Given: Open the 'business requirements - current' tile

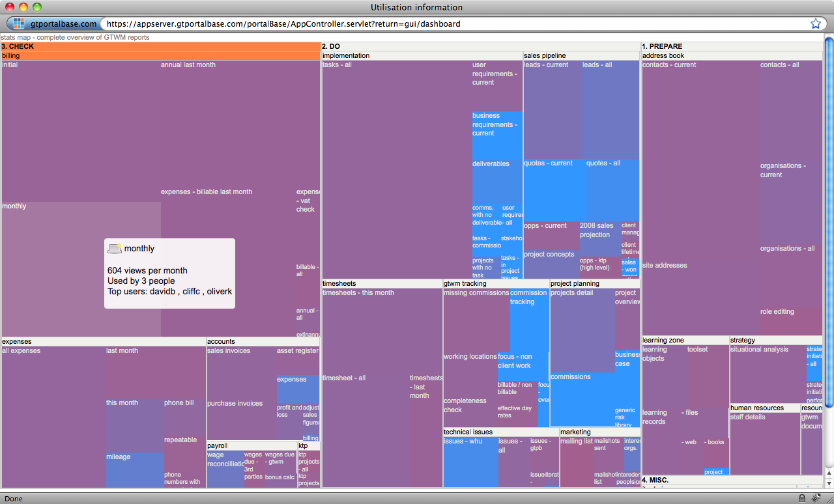Looking at the screenshot, I should coord(496,130).
